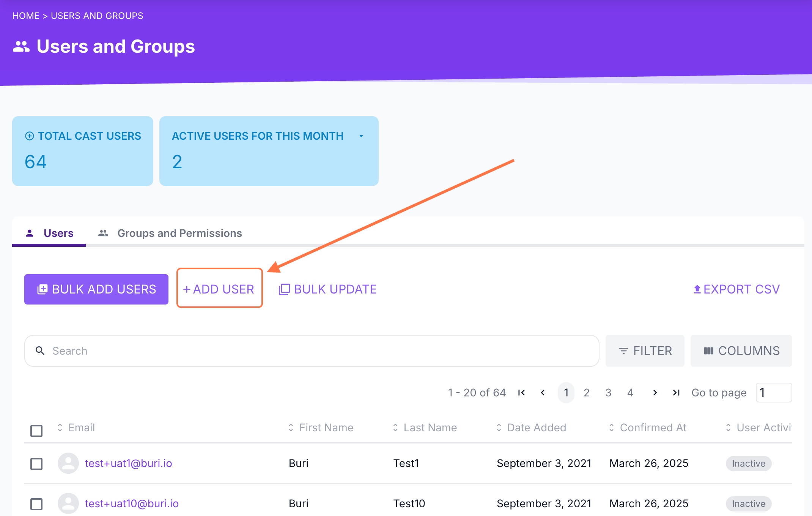The width and height of the screenshot is (812, 516).
Task: Toggle the select-all checkbox in header
Action: [36, 431]
